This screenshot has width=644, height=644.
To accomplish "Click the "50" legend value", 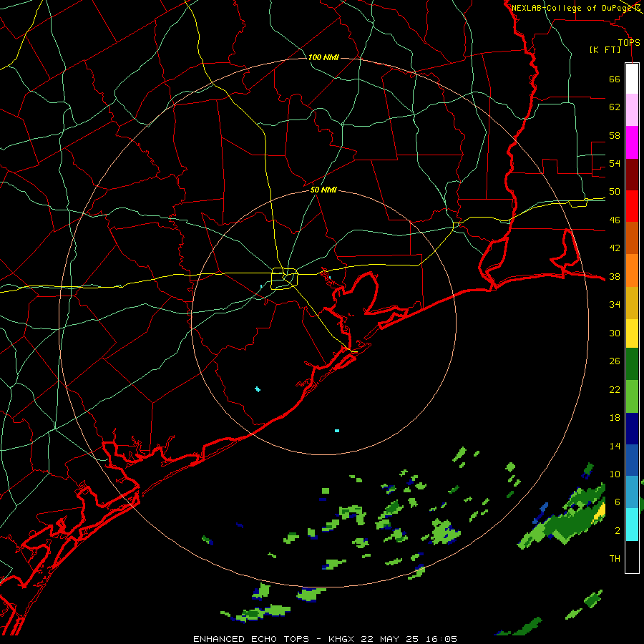I will click(615, 192).
